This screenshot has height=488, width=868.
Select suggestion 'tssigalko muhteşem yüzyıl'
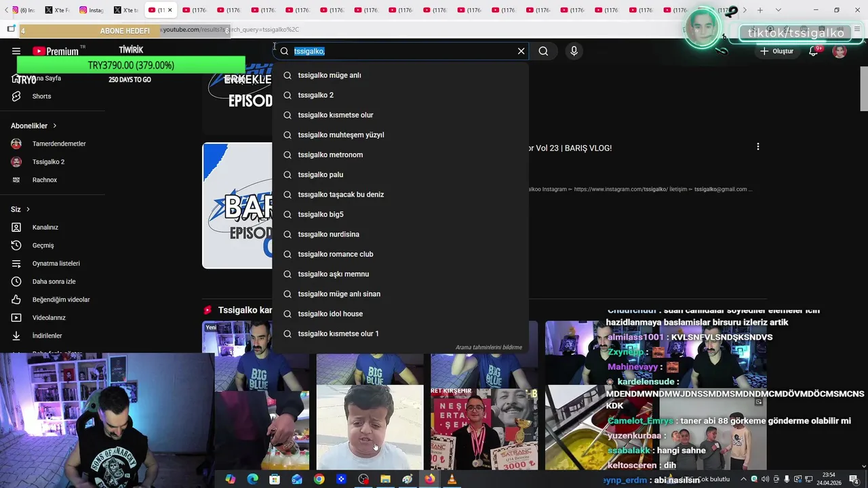coord(400,135)
